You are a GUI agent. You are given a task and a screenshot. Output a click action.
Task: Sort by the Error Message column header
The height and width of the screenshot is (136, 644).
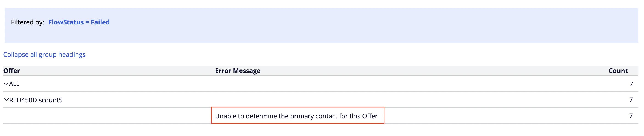pyautogui.click(x=238, y=71)
